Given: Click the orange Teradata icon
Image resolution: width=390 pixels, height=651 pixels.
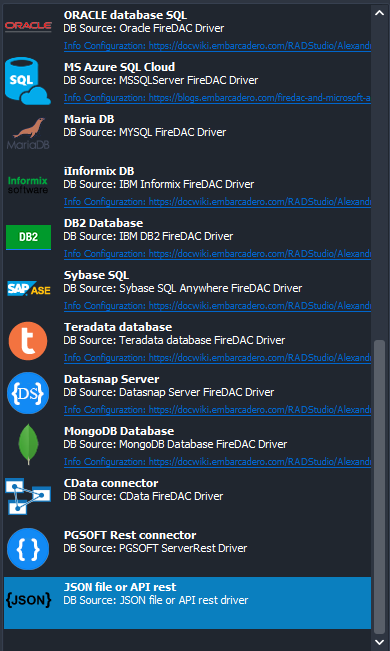Looking at the screenshot, I should pos(28,341).
